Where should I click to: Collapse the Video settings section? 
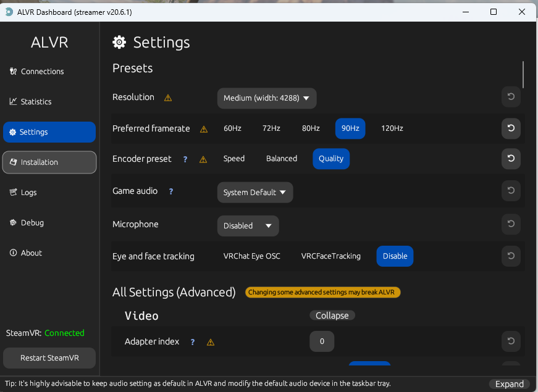(332, 315)
